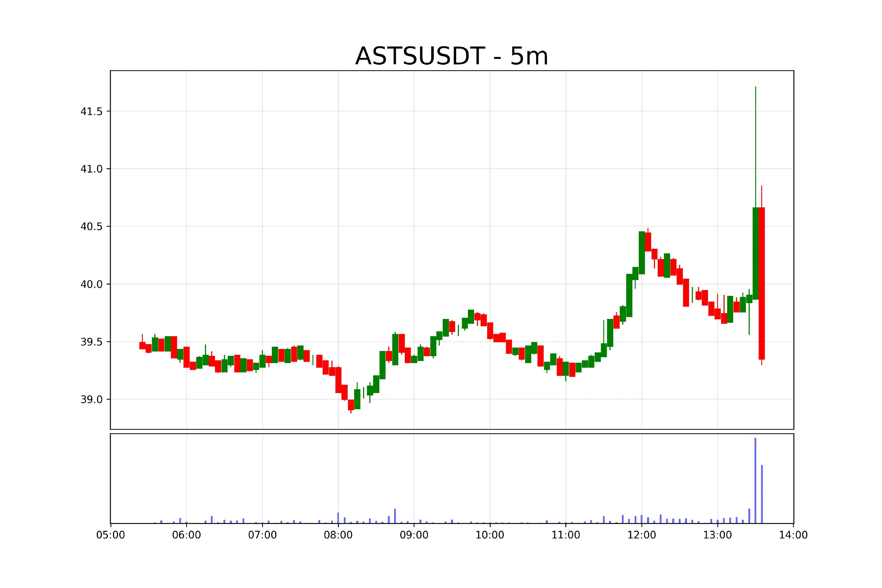The width and height of the screenshot is (882, 588).
Task: Click the 05:00 time axis label
Action: (x=111, y=535)
